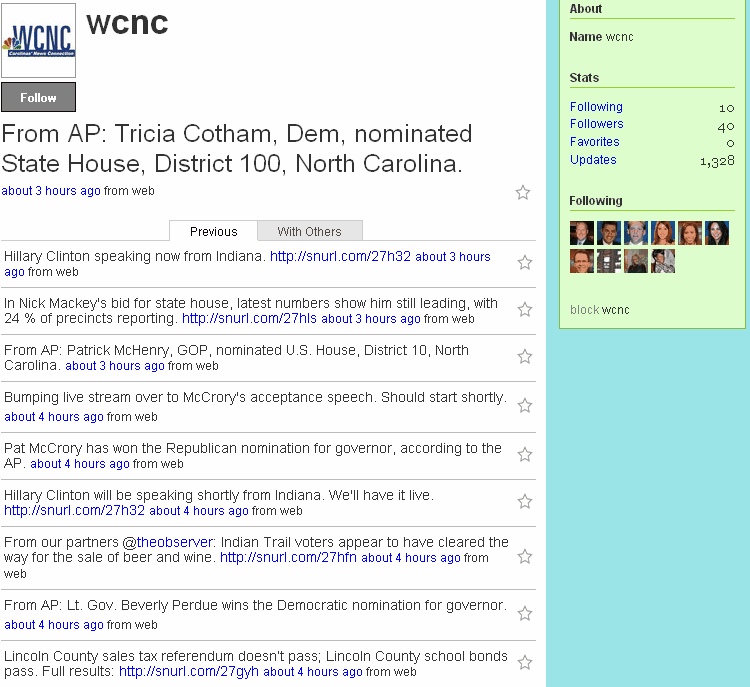The height and width of the screenshot is (687, 750).
Task: Click the WCNC profile logo image
Action: coord(38,40)
